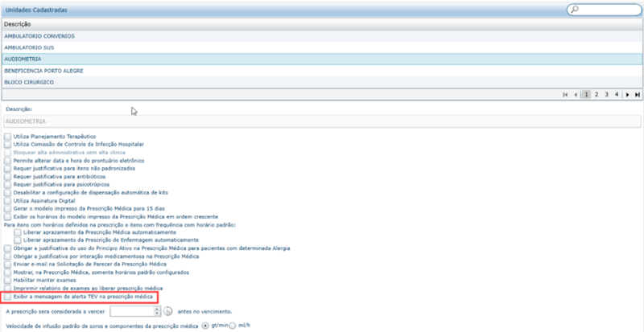This screenshot has width=644, height=332.
Task: Open page 1 of the list
Action: (587, 94)
